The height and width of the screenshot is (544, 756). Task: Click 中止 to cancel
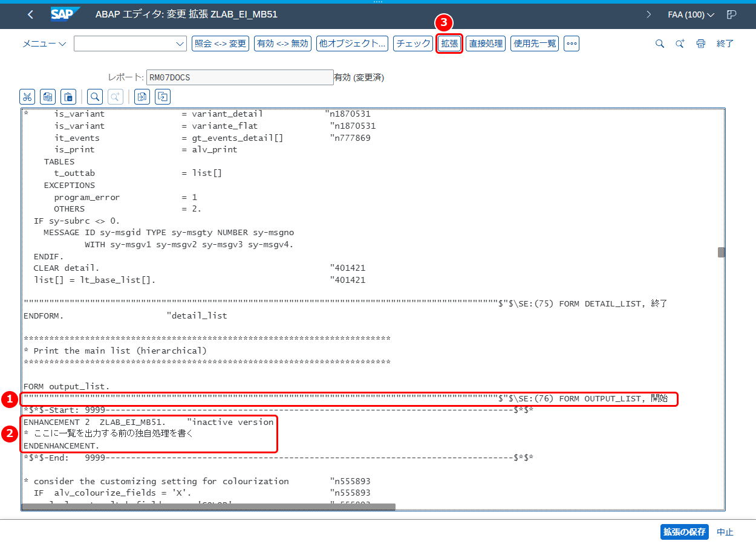point(725,532)
